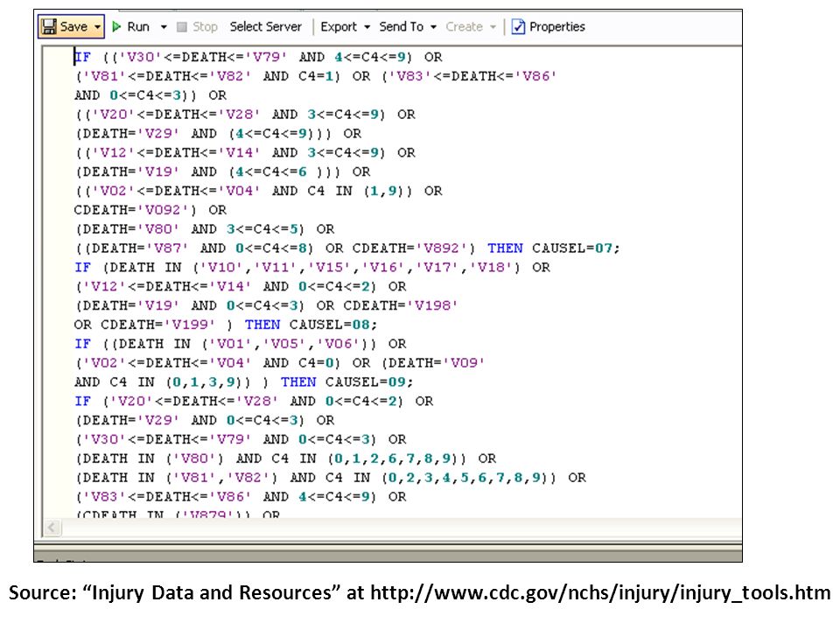This screenshot has height=630, width=840.
Task: Expand the Create dropdown arrow
Action: [493, 27]
